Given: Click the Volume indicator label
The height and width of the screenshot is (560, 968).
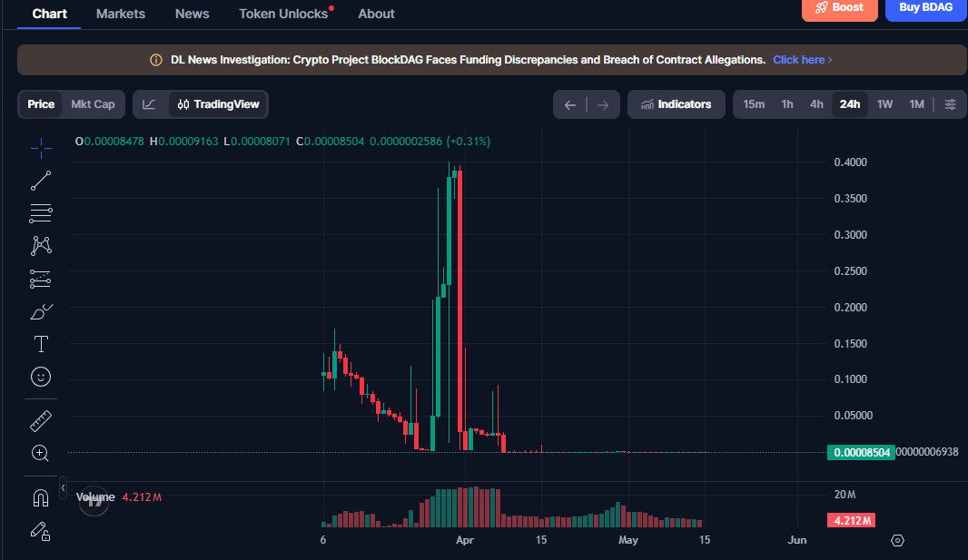Looking at the screenshot, I should point(95,497).
